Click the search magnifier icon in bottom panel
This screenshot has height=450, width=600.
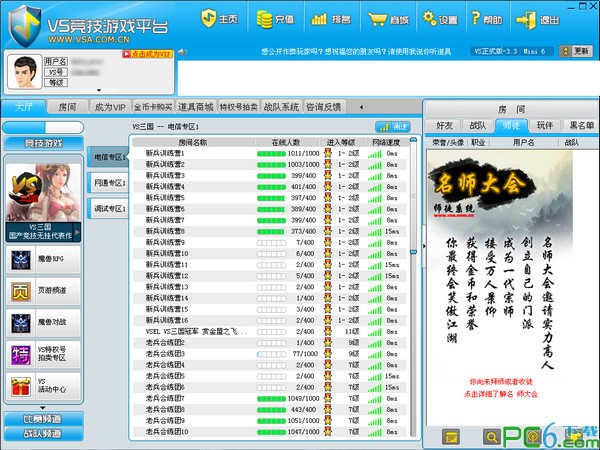pos(491,437)
